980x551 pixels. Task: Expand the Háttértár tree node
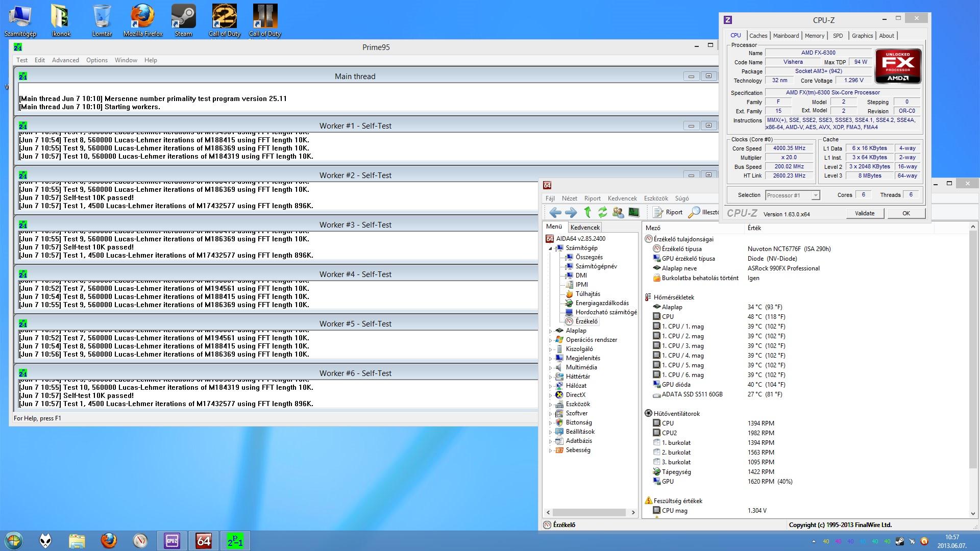pyautogui.click(x=551, y=377)
